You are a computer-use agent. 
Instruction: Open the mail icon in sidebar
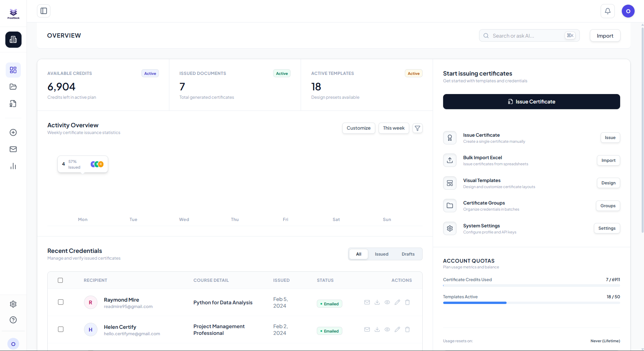(13, 149)
